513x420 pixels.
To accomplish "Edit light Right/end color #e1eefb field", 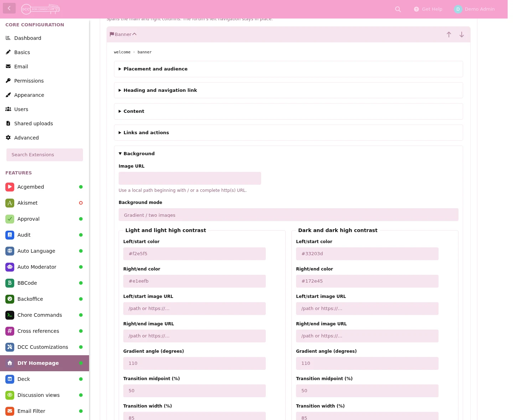I will (195, 281).
